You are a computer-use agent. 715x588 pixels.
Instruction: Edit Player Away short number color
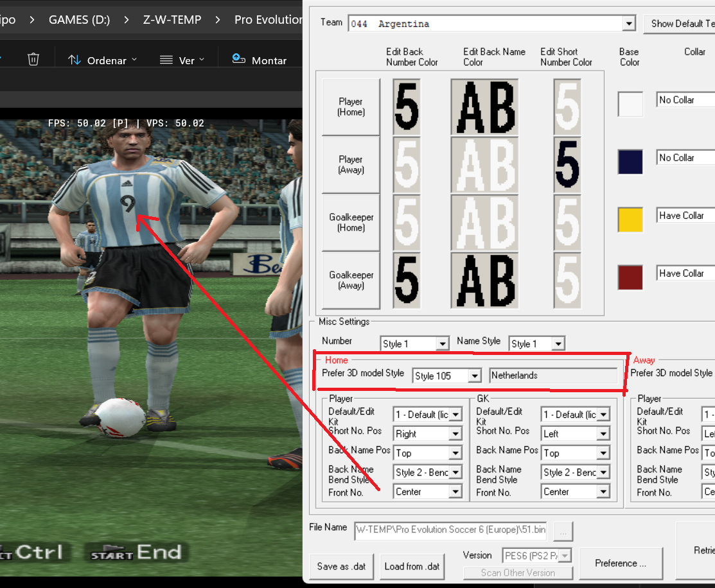click(x=567, y=164)
